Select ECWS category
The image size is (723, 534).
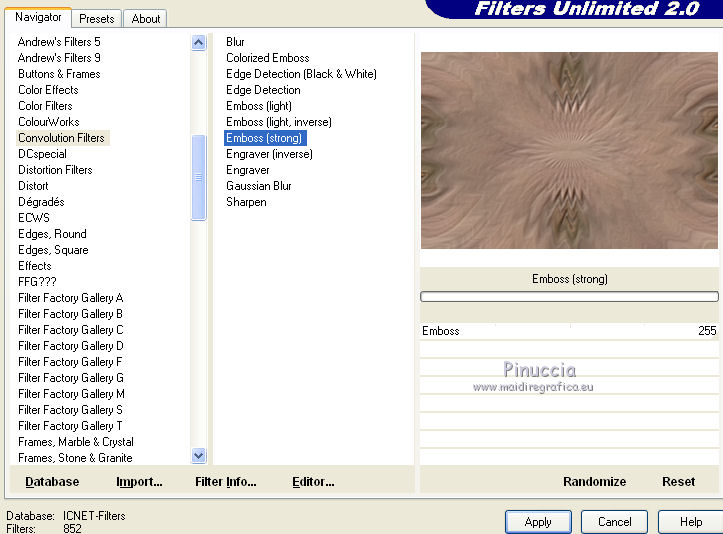click(x=34, y=218)
